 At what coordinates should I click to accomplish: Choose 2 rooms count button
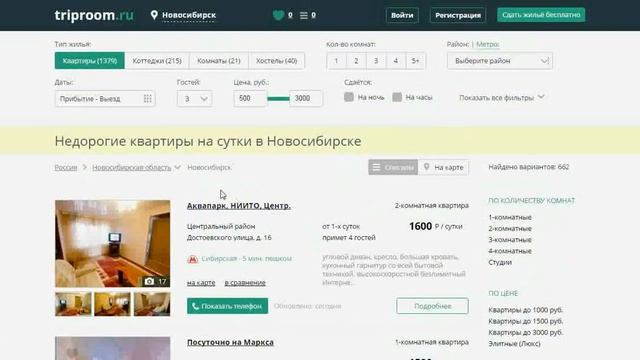[x=356, y=60]
